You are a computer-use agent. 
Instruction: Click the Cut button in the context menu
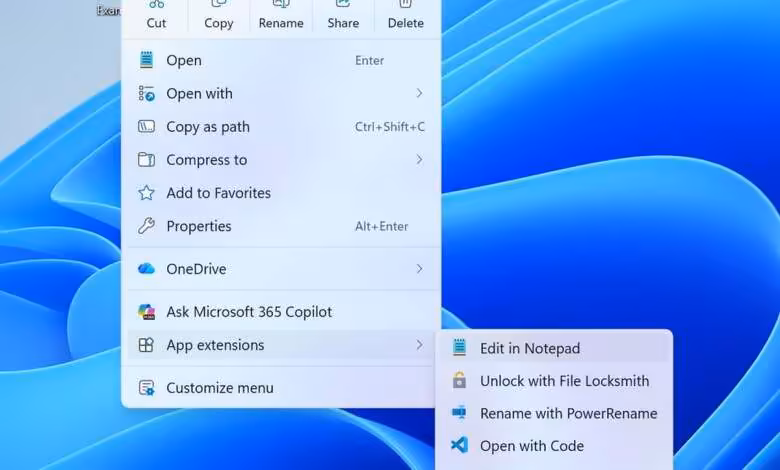click(x=156, y=16)
